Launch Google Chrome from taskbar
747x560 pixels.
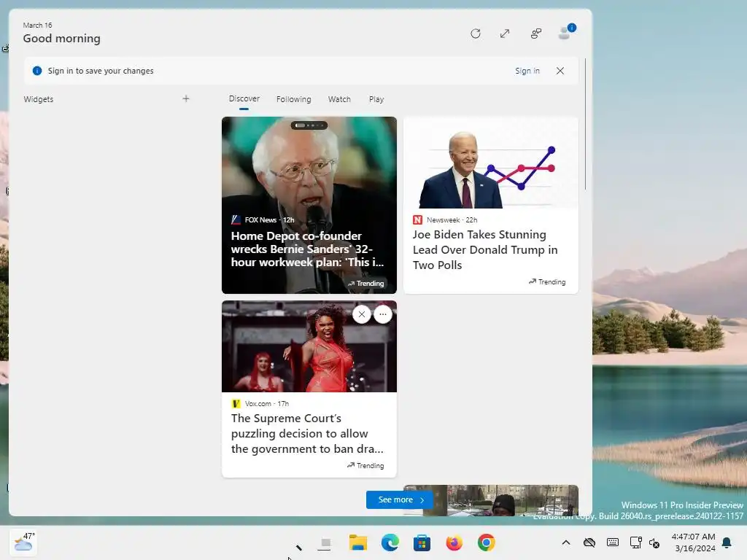tap(486, 542)
